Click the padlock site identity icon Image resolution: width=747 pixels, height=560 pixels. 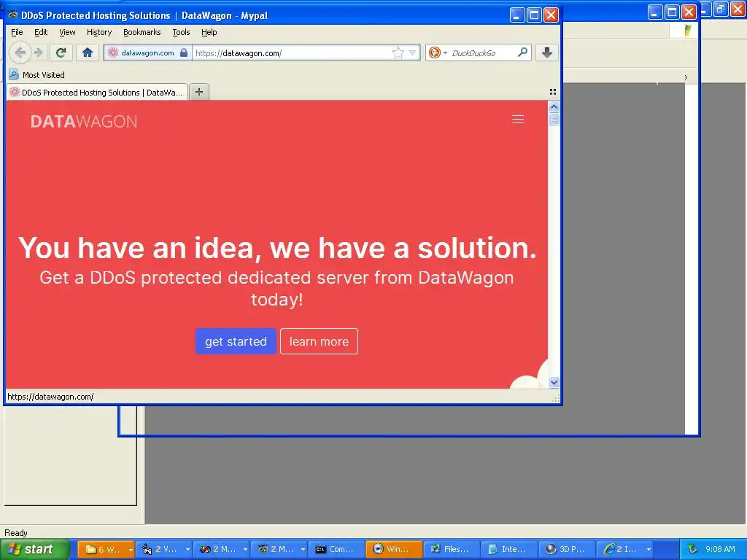point(184,52)
